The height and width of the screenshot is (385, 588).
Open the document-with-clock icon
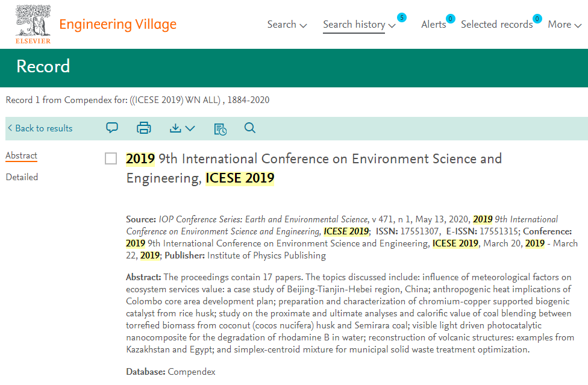[220, 129]
